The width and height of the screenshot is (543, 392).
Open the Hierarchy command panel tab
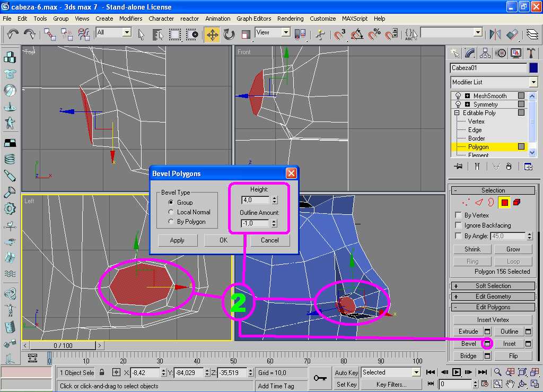pyautogui.click(x=485, y=53)
